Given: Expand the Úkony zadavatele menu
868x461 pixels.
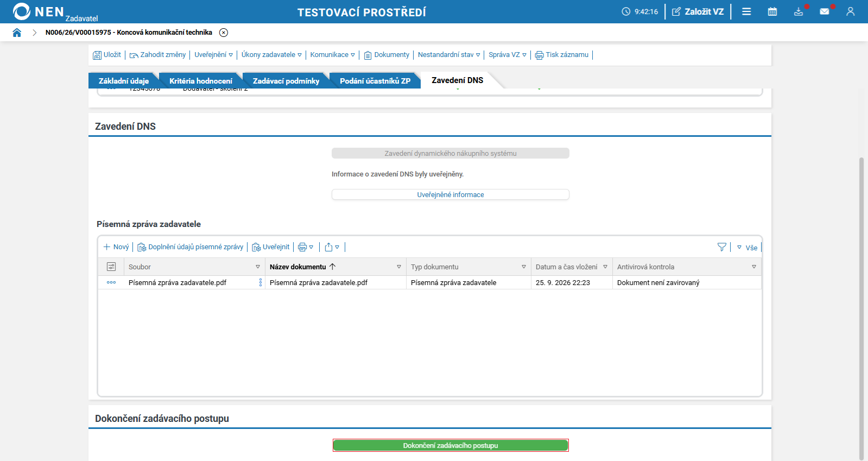Looking at the screenshot, I should (x=271, y=55).
